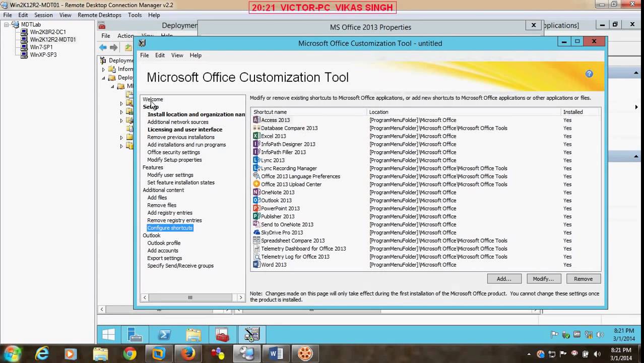Viewport: 644px width, 363px height.
Task: Click the Word 2013 shortcut icon
Action: click(256, 265)
